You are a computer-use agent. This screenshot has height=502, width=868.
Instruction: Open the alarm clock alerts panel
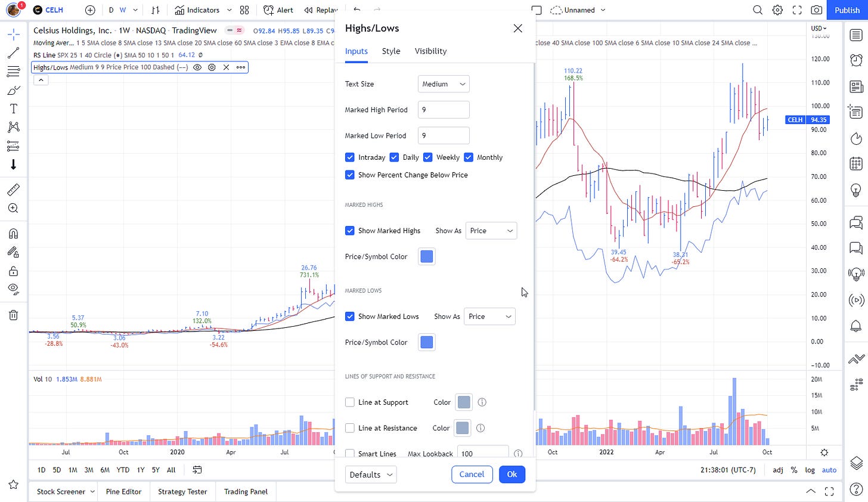pos(856,60)
